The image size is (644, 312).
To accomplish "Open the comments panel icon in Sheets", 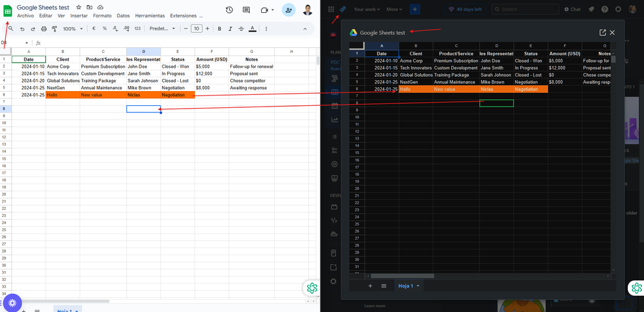I will point(247,10).
